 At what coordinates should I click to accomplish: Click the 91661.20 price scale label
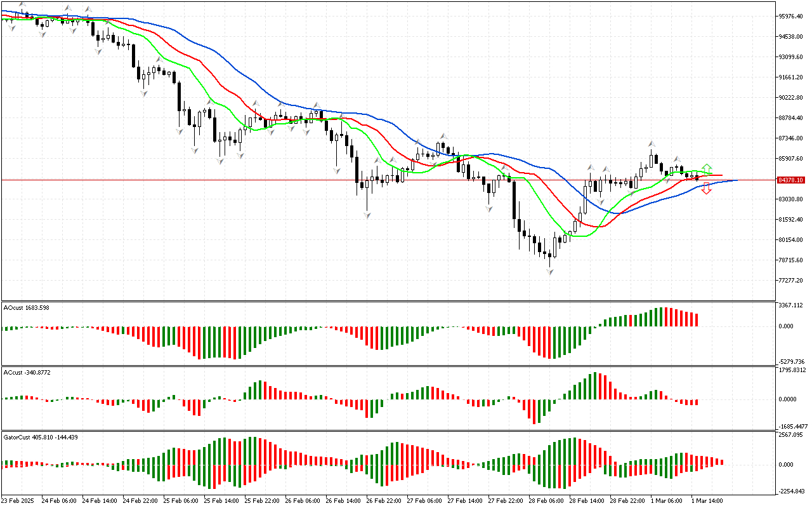pyautogui.click(x=790, y=77)
